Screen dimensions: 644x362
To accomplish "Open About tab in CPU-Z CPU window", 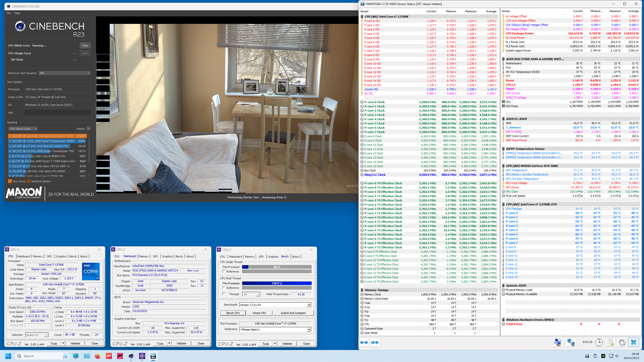I will pos(84,256).
